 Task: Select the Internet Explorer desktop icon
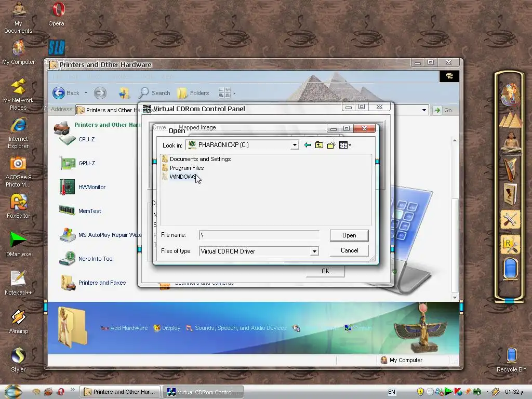pos(18,133)
